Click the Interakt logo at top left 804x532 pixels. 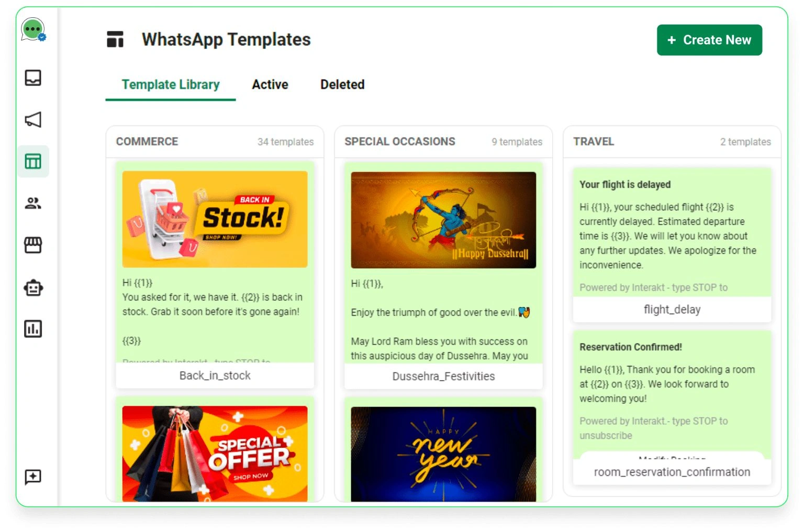[x=33, y=30]
